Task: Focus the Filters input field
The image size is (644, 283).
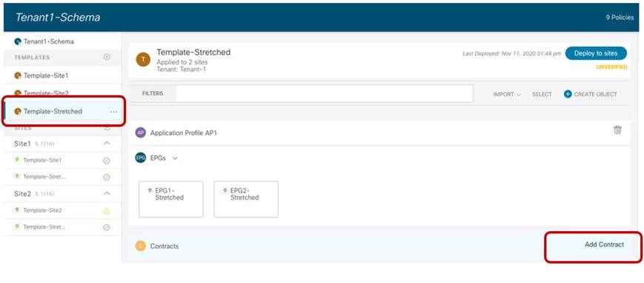Action: pyautogui.click(x=325, y=93)
